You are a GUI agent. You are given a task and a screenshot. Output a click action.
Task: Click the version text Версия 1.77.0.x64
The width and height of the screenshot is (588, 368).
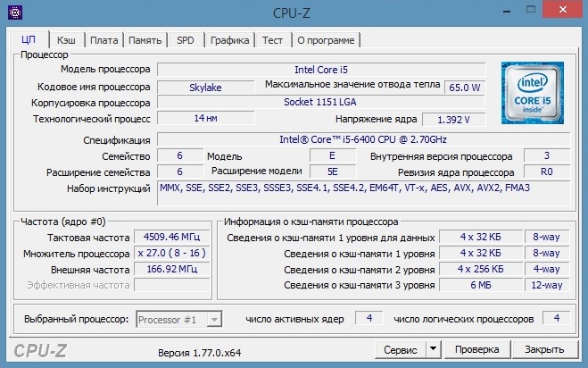200,353
